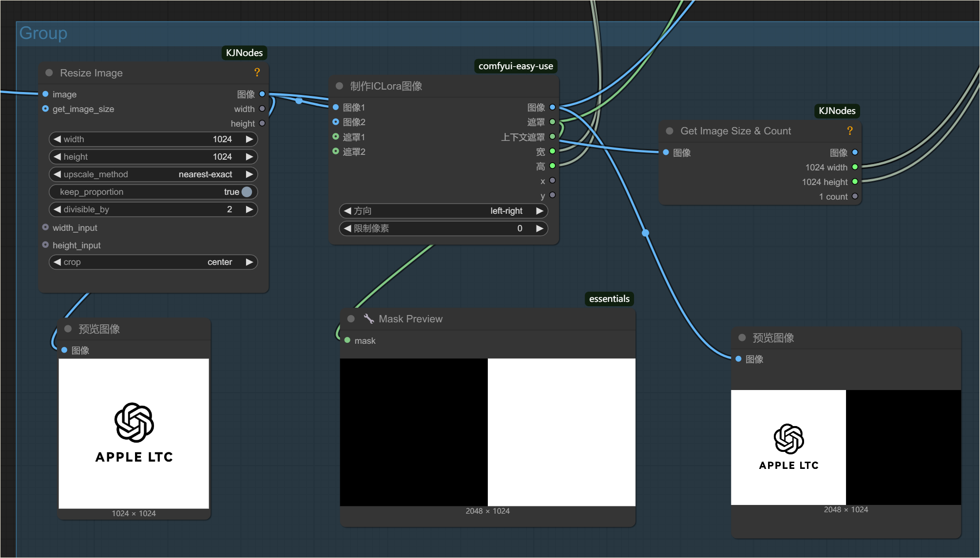Open the Resize Image node help icon

coord(257,73)
